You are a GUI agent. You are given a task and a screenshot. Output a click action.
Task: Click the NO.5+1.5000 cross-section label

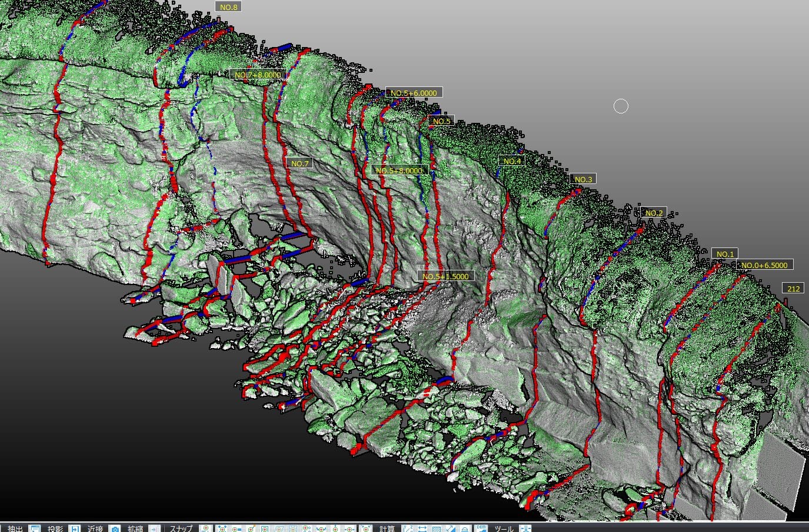click(x=445, y=276)
